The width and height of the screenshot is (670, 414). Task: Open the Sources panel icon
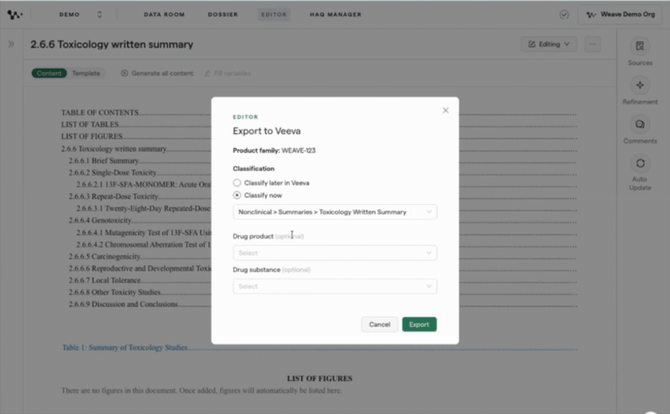click(x=640, y=46)
